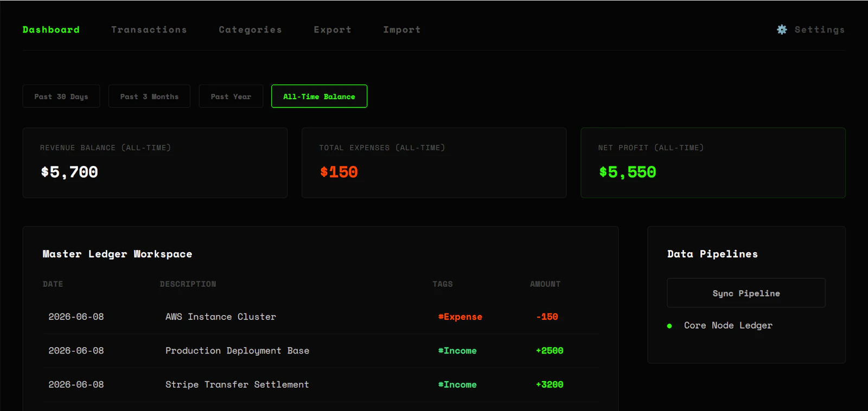Select the Past 30 Days filter
The height and width of the screenshot is (411, 868).
pos(61,97)
